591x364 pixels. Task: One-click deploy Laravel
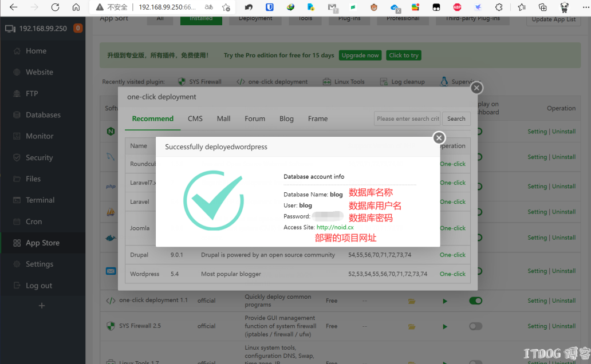tap(452, 201)
